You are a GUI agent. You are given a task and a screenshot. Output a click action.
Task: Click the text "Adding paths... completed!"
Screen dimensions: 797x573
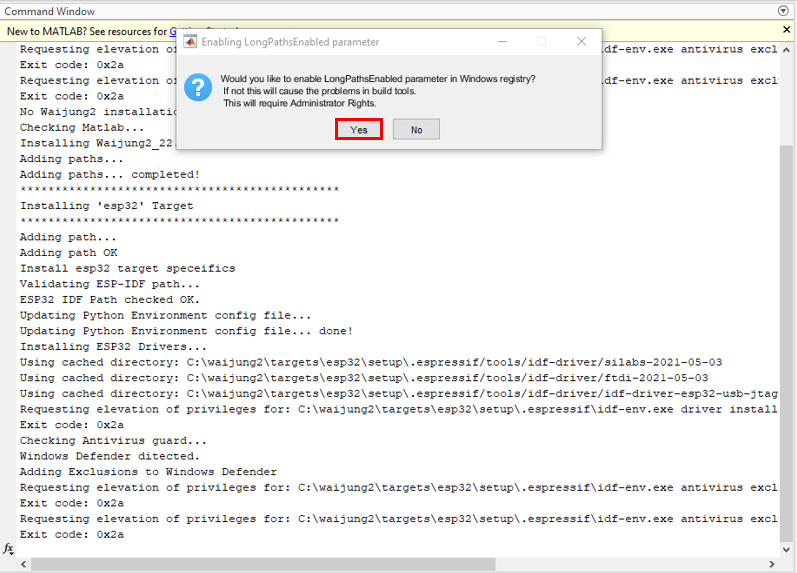coord(110,174)
